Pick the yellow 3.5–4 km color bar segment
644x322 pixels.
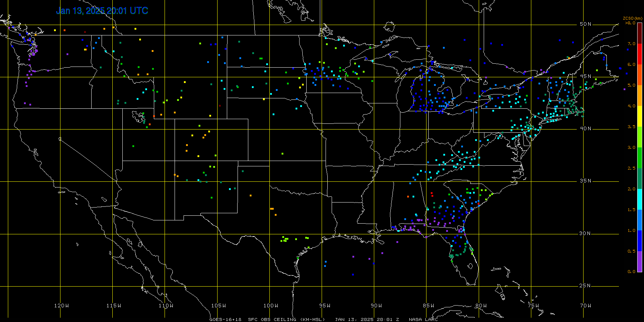(x=640, y=116)
